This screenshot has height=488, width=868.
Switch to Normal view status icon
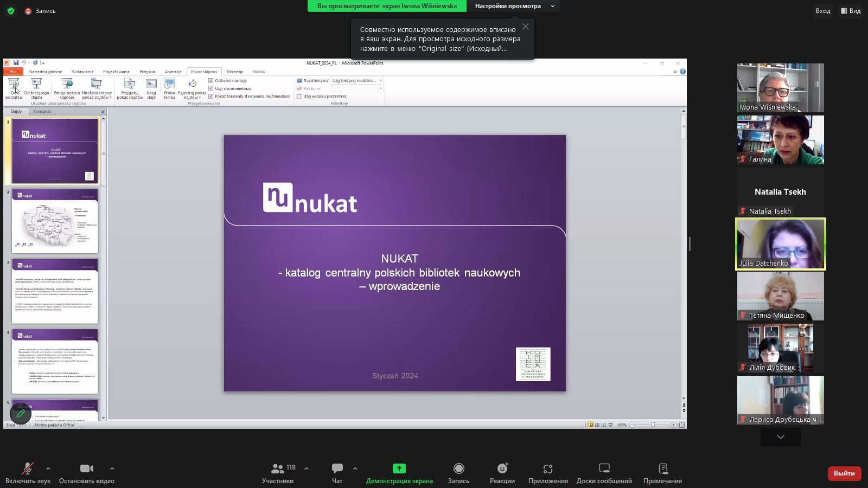coord(590,425)
